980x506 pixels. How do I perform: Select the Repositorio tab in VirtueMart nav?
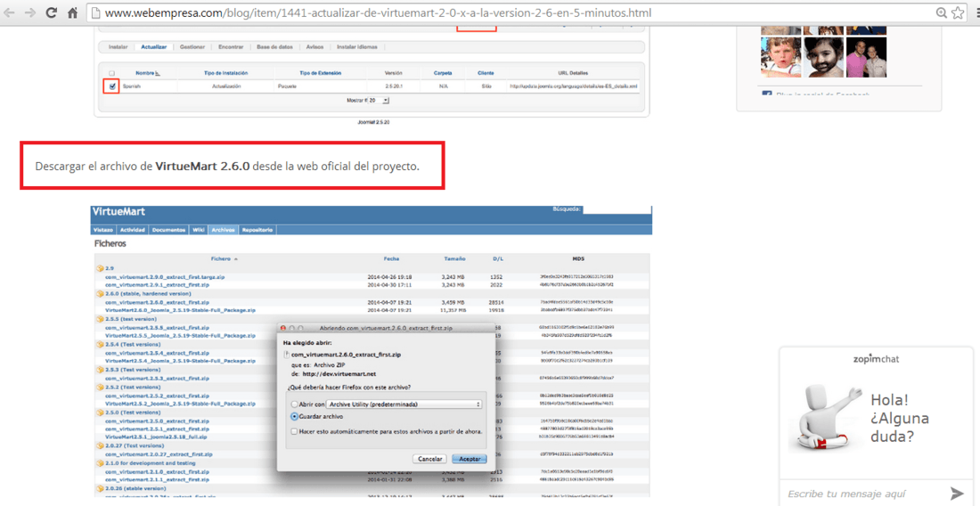[257, 230]
